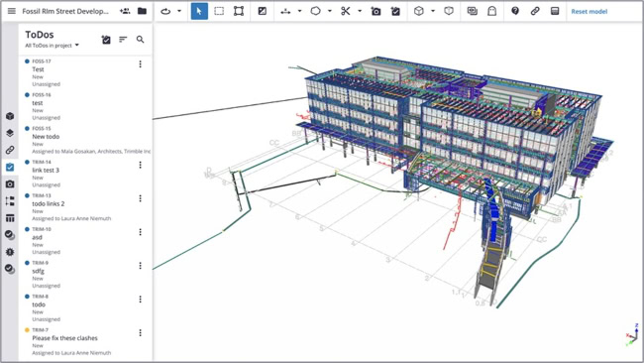Click the overlapping windows toolbar icon
Screen dimensions: 644x363
[473, 11]
